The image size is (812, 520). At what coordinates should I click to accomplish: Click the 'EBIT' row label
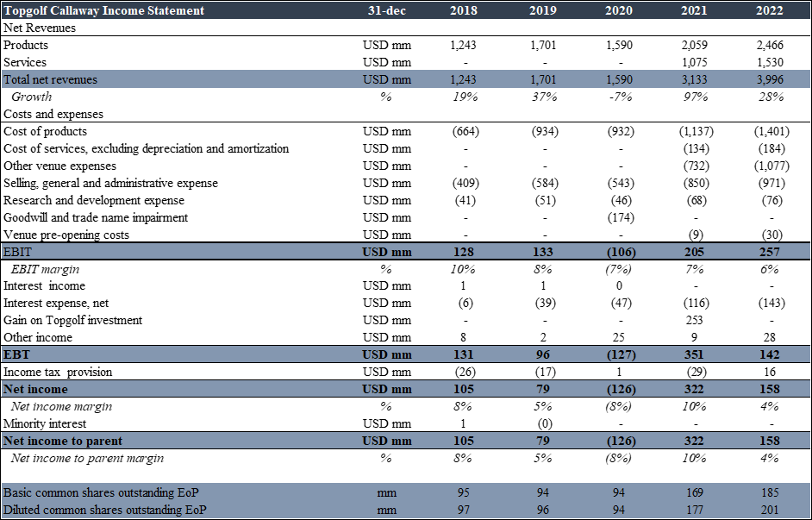[17, 252]
